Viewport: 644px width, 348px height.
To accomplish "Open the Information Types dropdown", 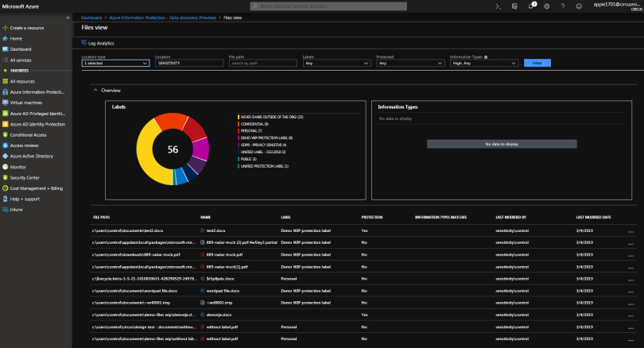I will point(483,63).
